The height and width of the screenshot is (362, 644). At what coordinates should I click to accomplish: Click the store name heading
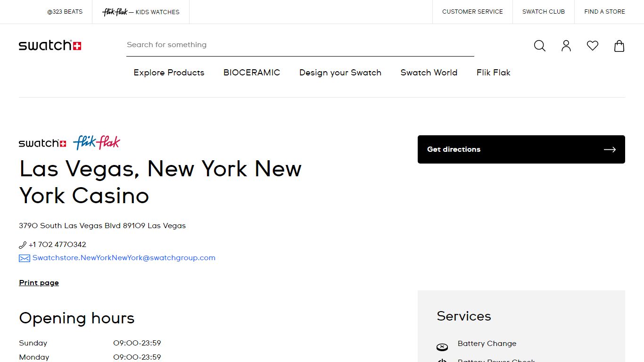pos(160,182)
